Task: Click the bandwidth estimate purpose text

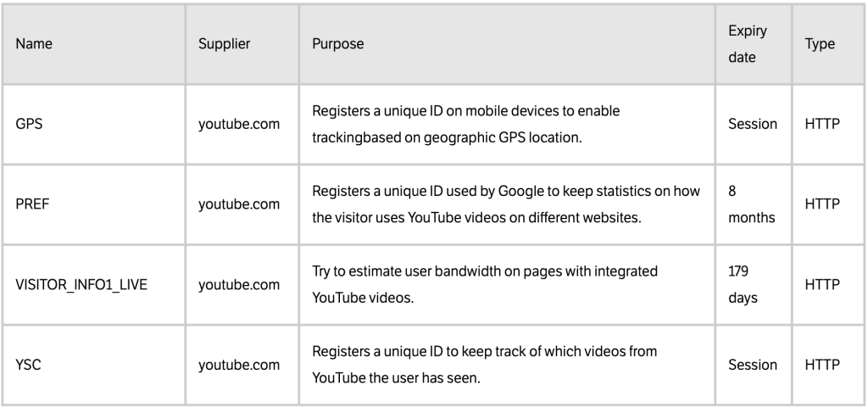Action: tap(485, 284)
